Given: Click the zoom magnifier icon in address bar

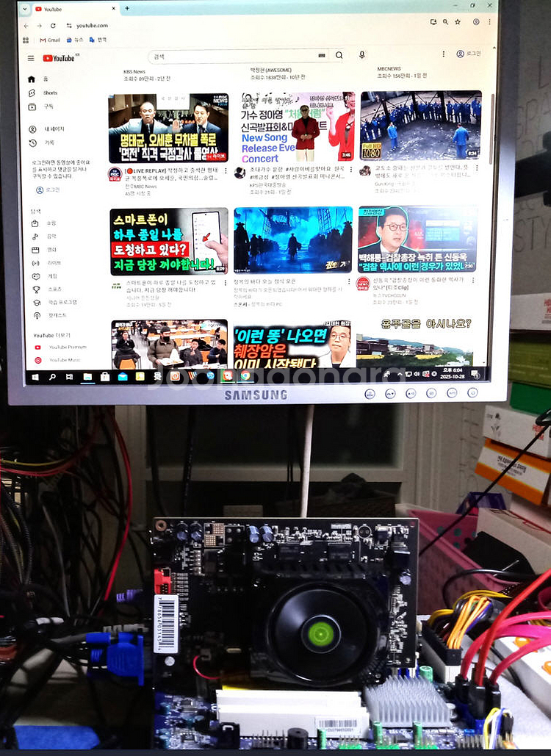Looking at the screenshot, I should point(445,22).
